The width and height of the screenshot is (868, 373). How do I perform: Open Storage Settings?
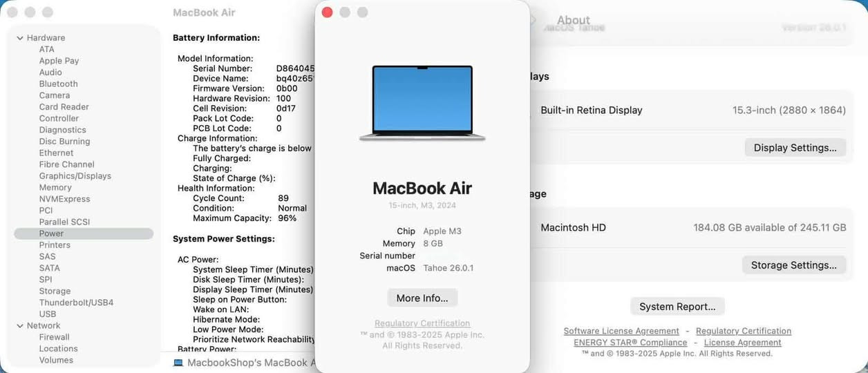pos(793,265)
